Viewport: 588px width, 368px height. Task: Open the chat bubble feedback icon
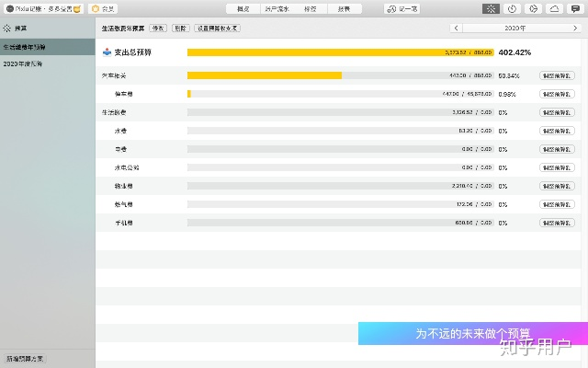click(x=575, y=8)
